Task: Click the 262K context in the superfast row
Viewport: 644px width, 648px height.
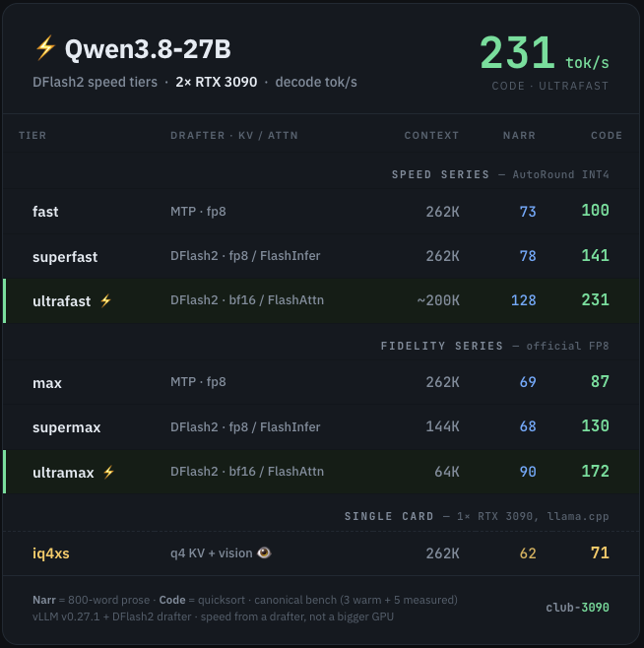Action: tap(442, 256)
